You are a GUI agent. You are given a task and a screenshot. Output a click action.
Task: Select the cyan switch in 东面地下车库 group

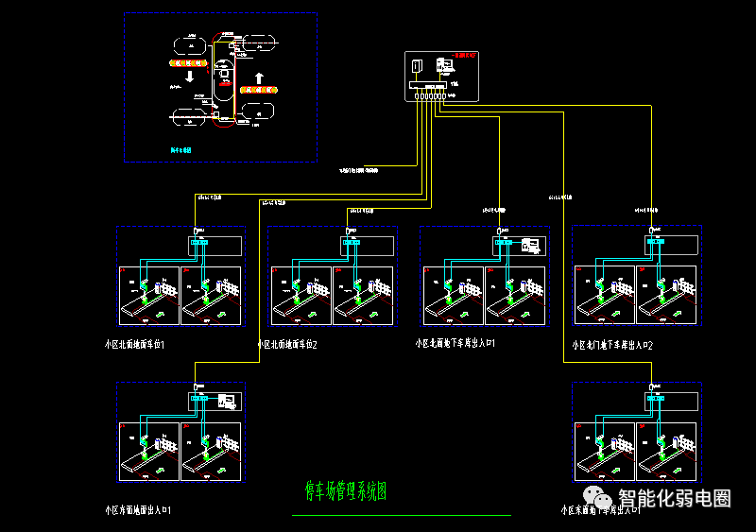(656, 398)
